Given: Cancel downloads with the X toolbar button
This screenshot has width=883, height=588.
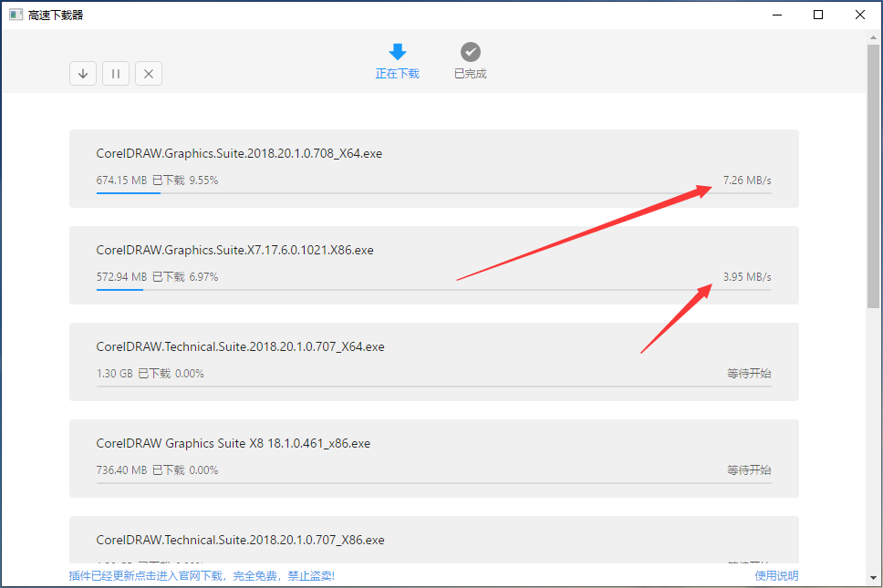Looking at the screenshot, I should [149, 74].
